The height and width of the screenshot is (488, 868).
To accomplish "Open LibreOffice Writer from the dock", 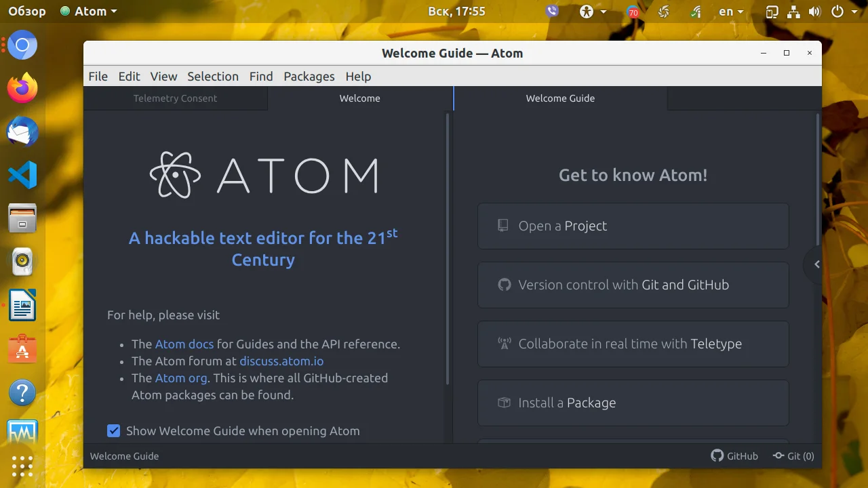I will pos(22,306).
